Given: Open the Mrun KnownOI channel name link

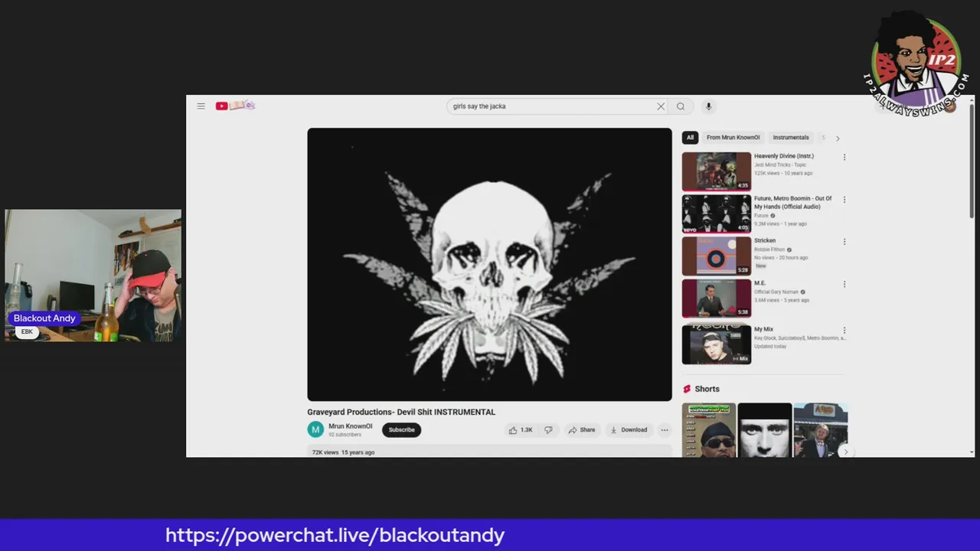Looking at the screenshot, I should tap(351, 426).
